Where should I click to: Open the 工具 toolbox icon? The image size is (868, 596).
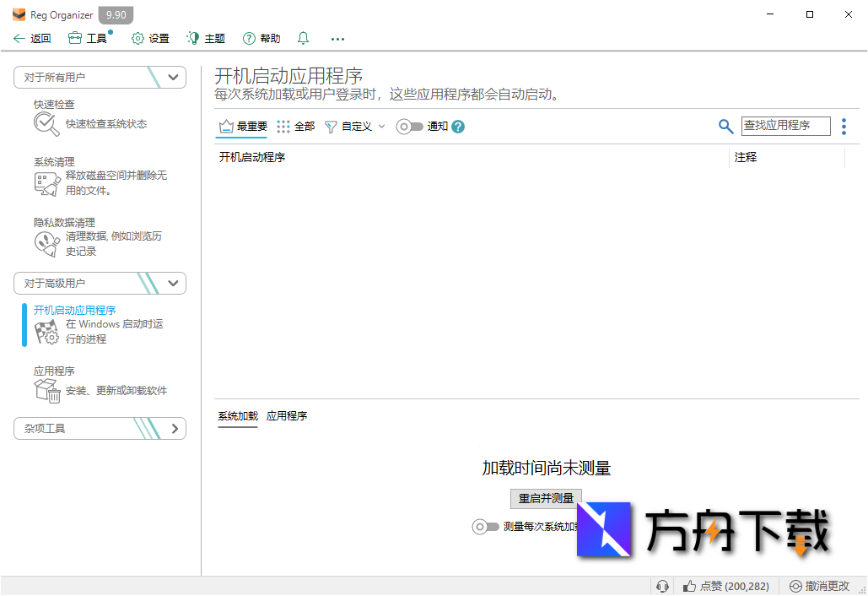coord(74,38)
